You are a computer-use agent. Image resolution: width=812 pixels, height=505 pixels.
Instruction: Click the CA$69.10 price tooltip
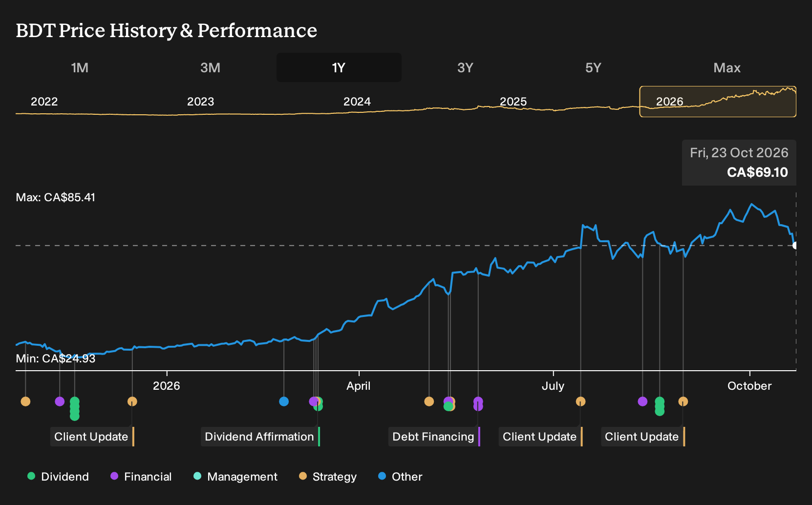coord(739,163)
